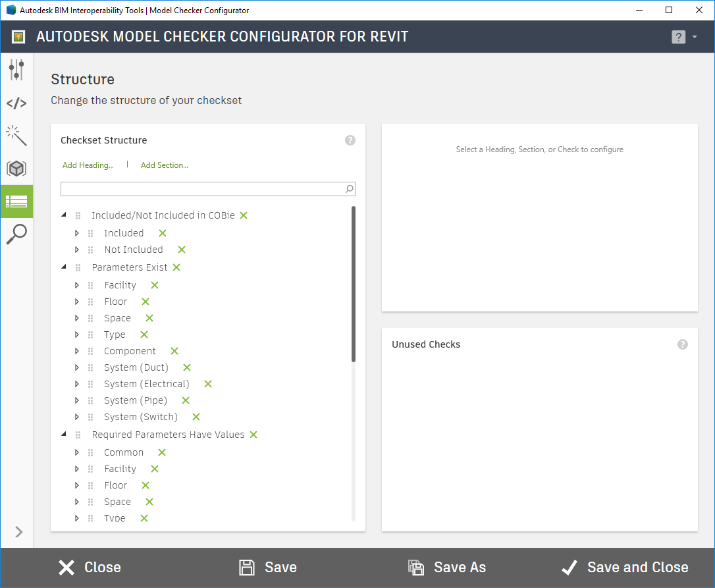Expand the Common section
Screen dimensions: 715x588
click(x=76, y=452)
